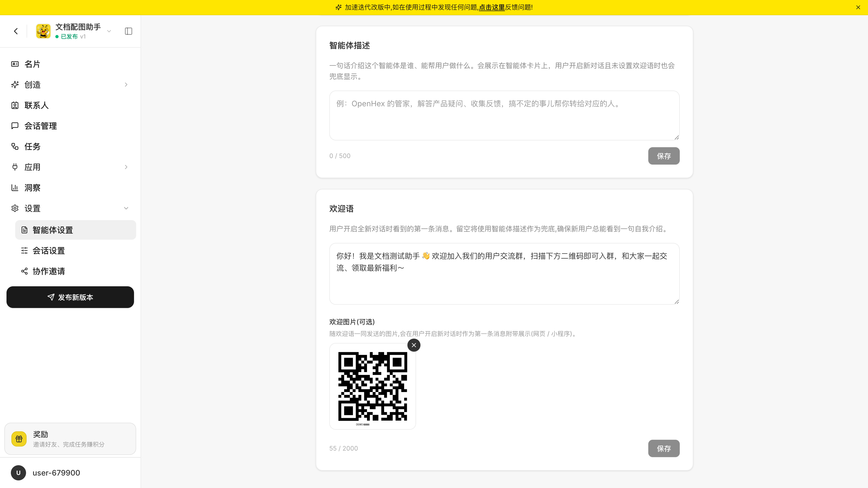Click the 55 / 2000 character counter
868x488 pixels.
(343, 448)
